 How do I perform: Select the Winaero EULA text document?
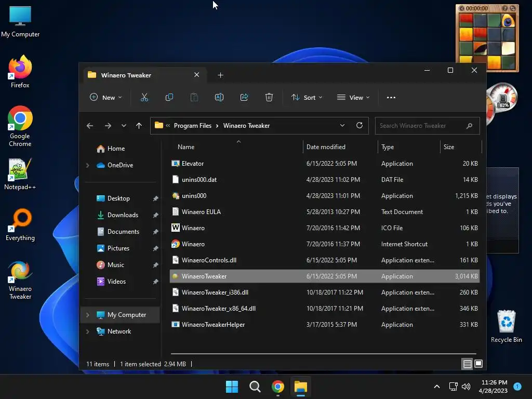324,212
